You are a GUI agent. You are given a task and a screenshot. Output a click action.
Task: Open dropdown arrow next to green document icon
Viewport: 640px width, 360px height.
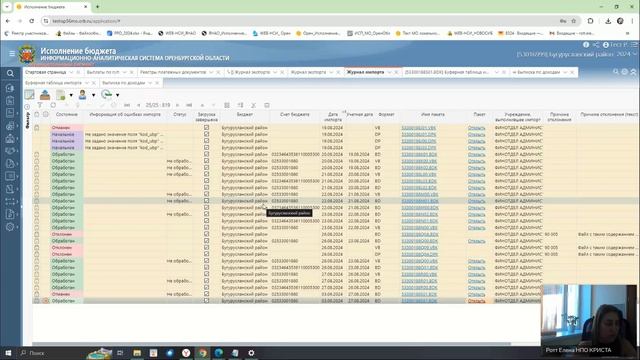71,95
